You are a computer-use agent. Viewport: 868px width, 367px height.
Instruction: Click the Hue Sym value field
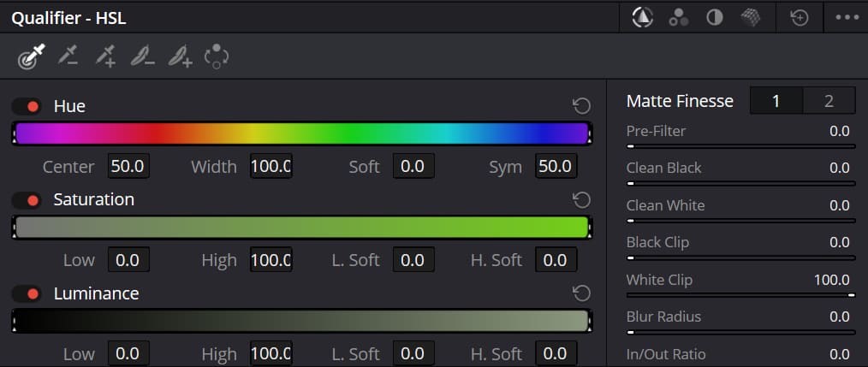tap(556, 167)
